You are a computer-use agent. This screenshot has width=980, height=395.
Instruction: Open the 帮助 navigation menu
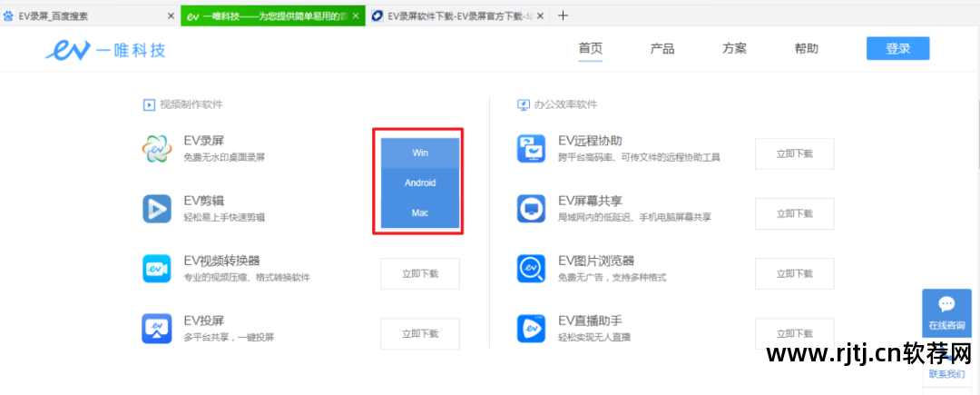tap(807, 49)
